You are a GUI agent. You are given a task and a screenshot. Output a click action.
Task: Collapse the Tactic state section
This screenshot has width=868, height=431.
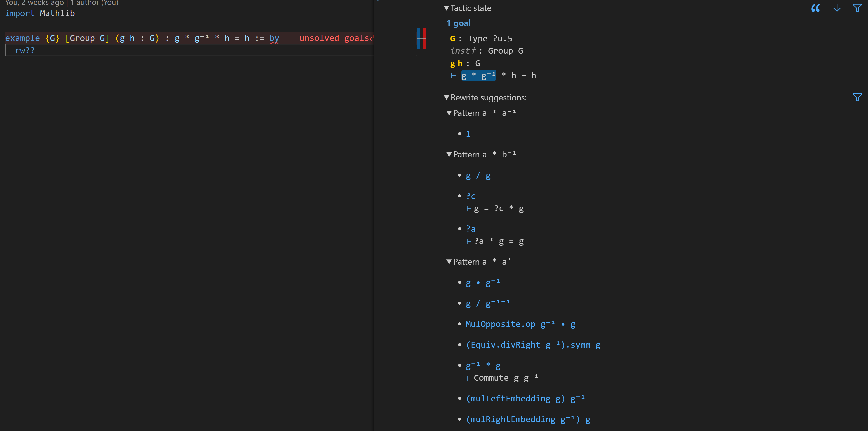coord(446,8)
